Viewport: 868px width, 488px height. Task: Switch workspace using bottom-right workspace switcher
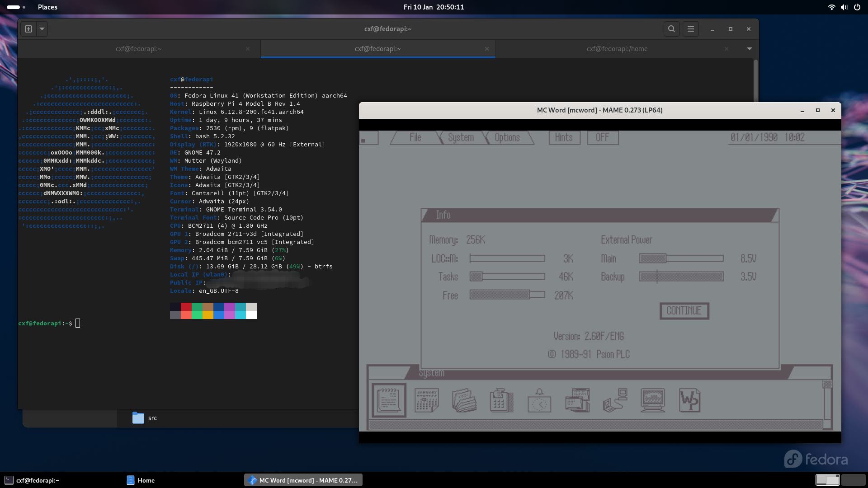853,480
